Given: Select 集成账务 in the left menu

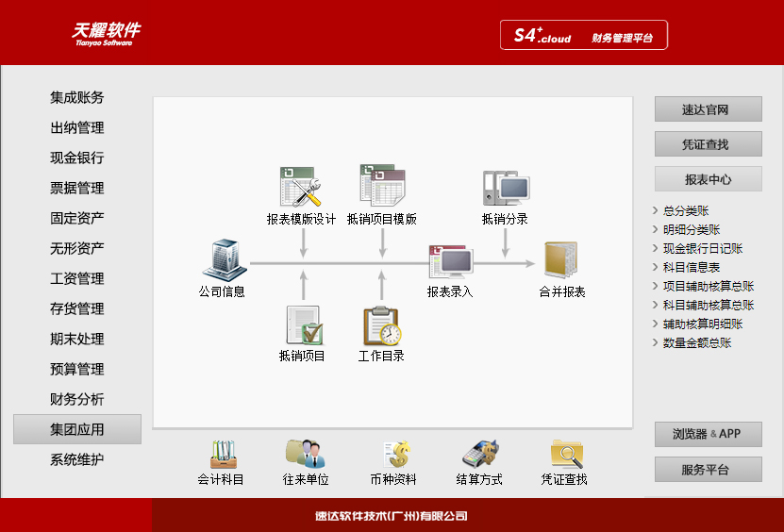Looking at the screenshot, I should [77, 97].
